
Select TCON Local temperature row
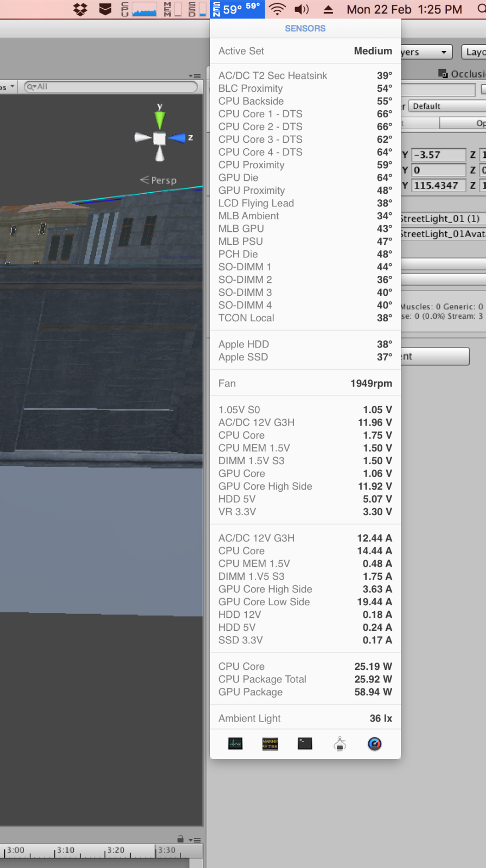pyautogui.click(x=305, y=318)
